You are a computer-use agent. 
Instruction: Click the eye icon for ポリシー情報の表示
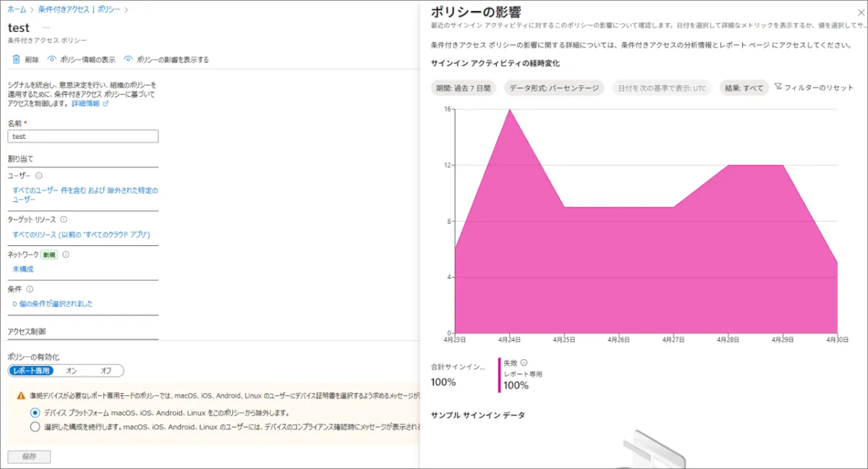click(x=51, y=59)
